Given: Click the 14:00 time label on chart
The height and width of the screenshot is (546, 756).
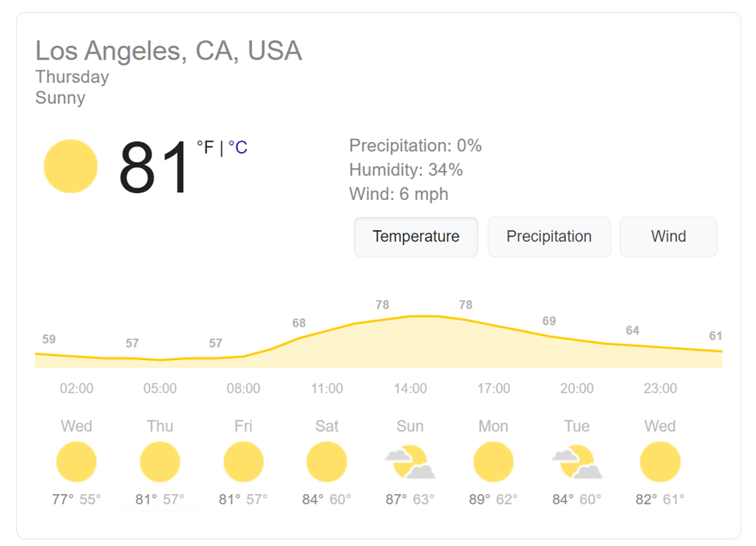Looking at the screenshot, I should tap(410, 389).
